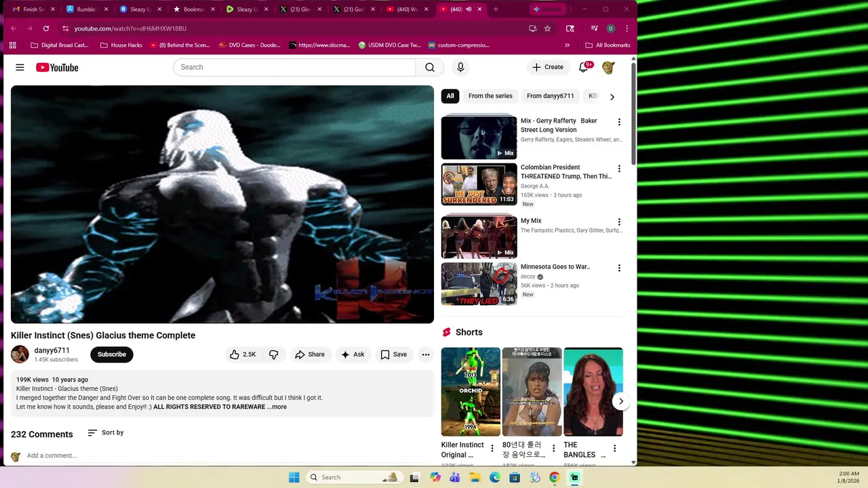Bookmark this page with the star
The height and width of the screenshot is (488, 868).
tap(547, 28)
